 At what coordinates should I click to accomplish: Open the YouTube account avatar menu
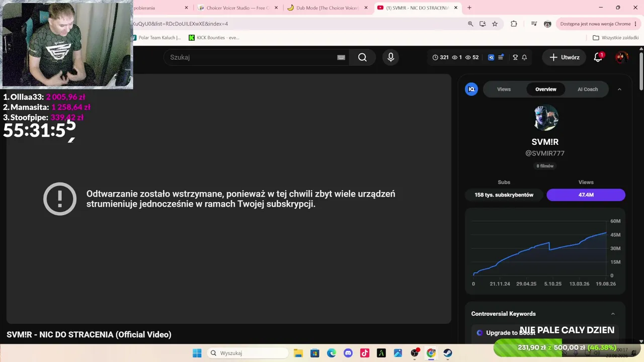pyautogui.click(x=621, y=57)
